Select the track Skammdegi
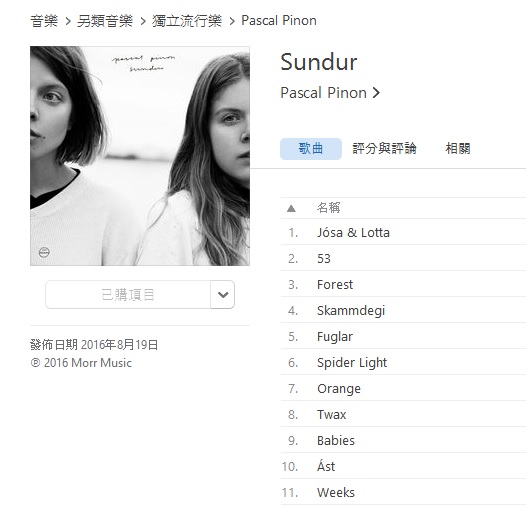The image size is (526, 508). [x=403, y=310]
